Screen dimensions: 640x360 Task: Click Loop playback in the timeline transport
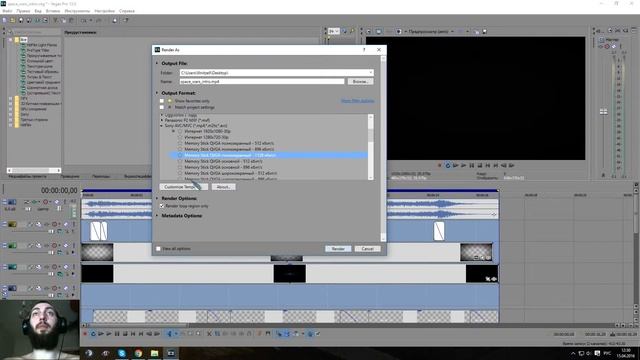(x=93, y=334)
